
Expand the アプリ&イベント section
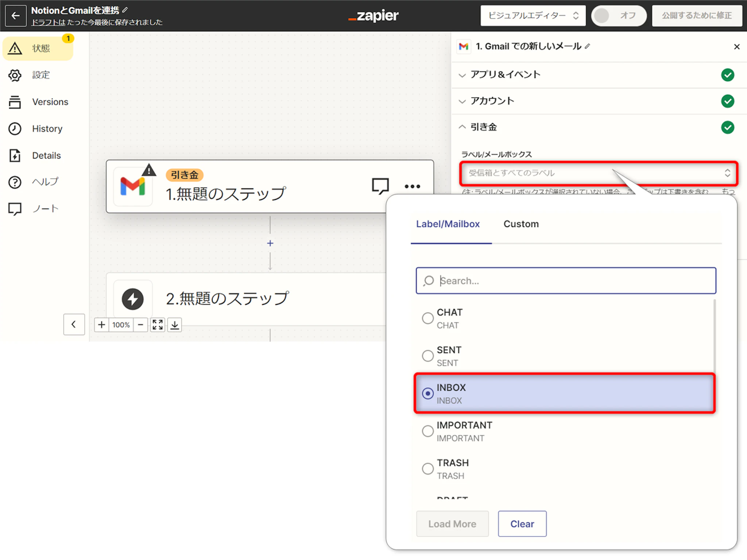(x=505, y=75)
